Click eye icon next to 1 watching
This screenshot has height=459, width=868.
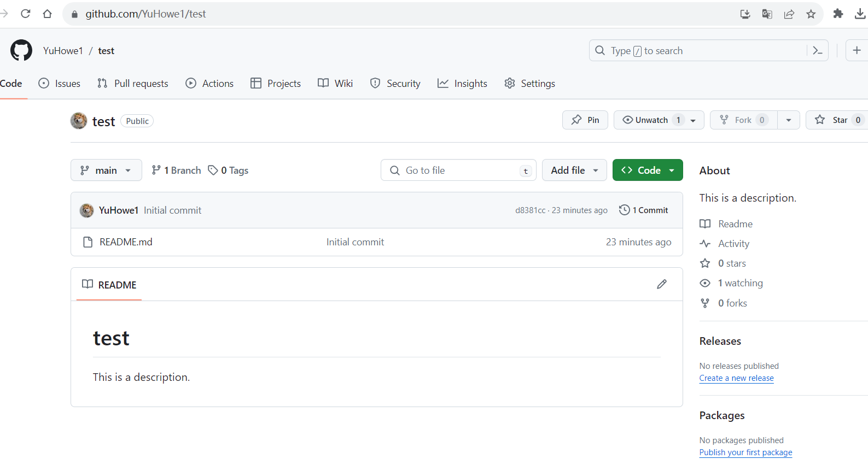coord(705,283)
